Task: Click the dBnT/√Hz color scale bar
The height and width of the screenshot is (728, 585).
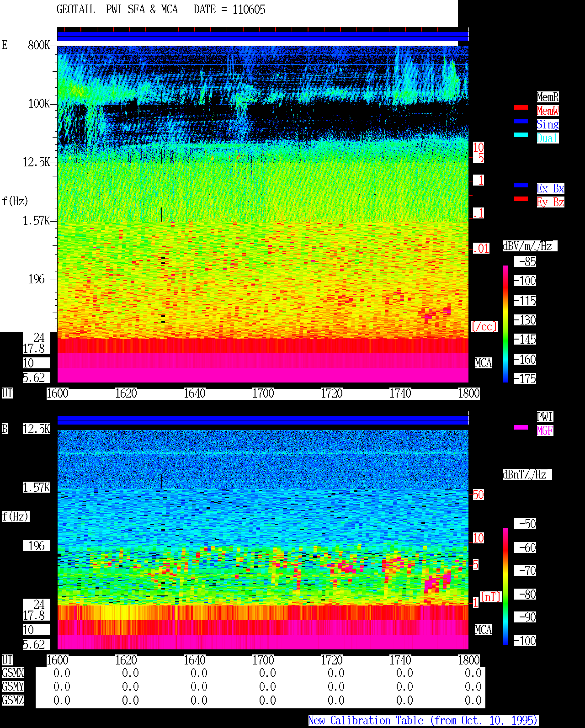Action: 505,586
